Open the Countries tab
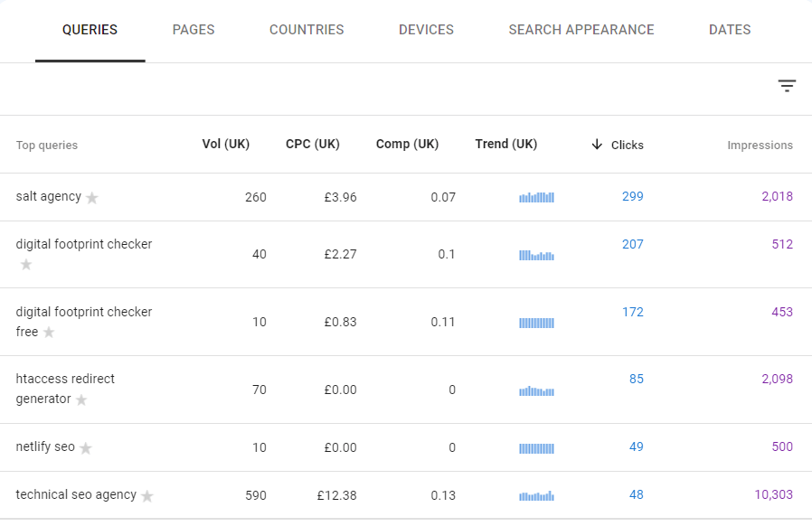Screen dimensions: 812x526 (307, 30)
